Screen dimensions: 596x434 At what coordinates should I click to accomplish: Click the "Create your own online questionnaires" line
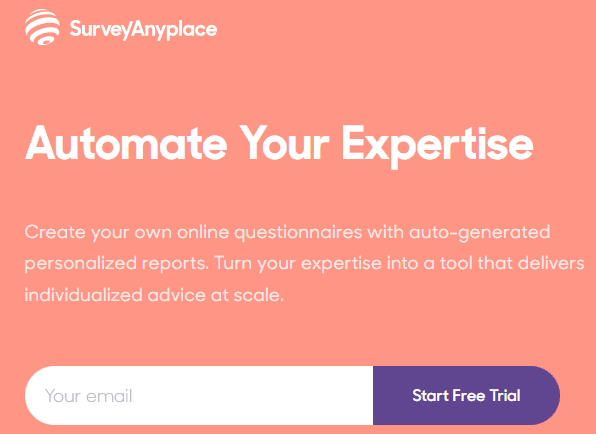[193, 233]
